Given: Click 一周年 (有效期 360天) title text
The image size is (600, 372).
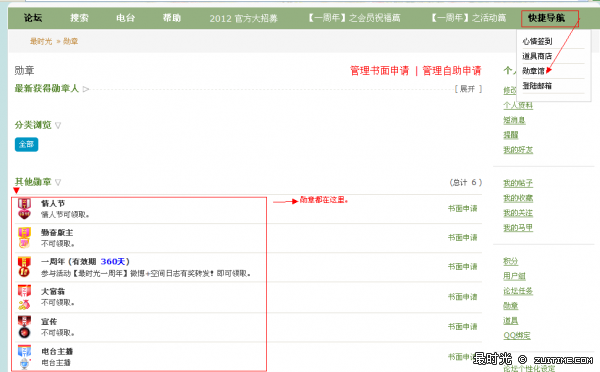Looking at the screenshot, I should tap(85, 261).
